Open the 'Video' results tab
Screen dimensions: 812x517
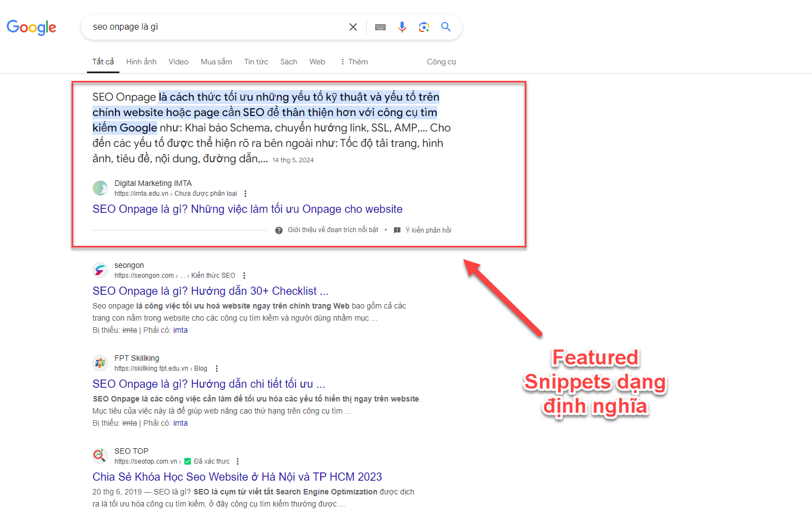point(178,62)
